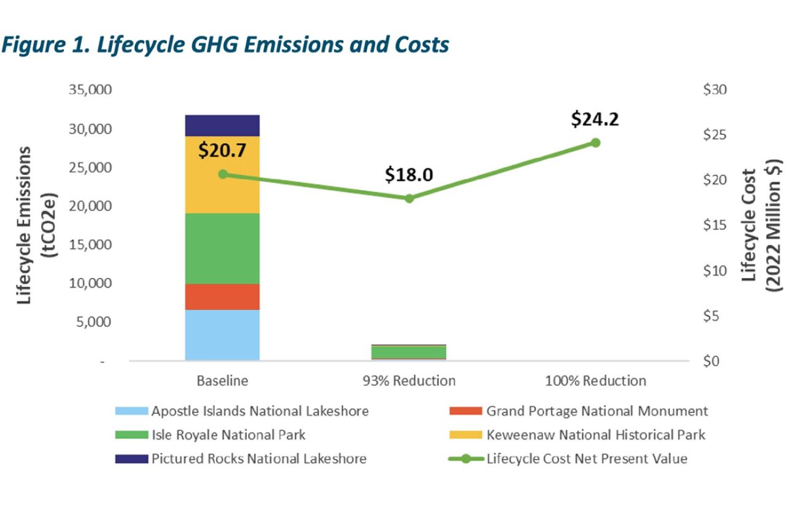The width and height of the screenshot is (798, 532).
Task: Click legend text 'Pictured Rocks National Lakeshore'
Action: coord(259,459)
